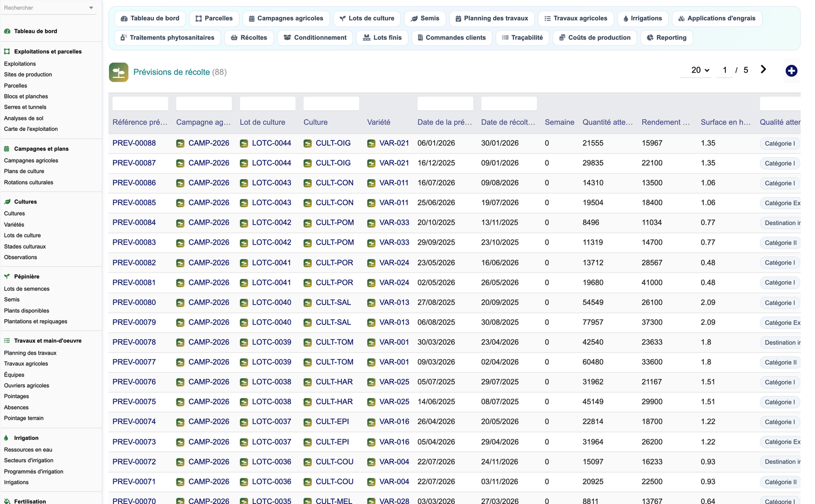815x504 pixels.
Task: Switch to the Traçabilité tab
Action: point(522,38)
